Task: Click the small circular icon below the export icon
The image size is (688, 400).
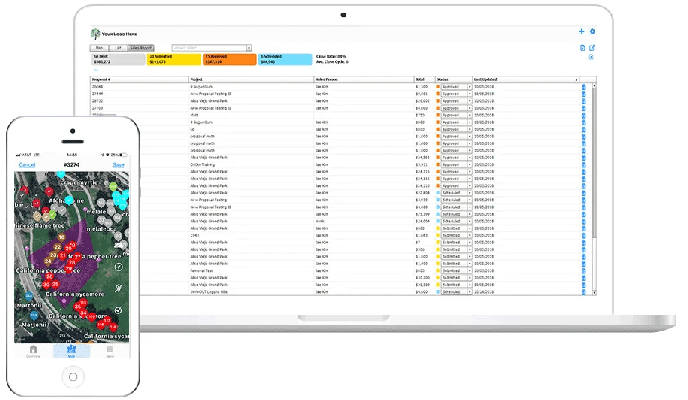Action: pyautogui.click(x=591, y=57)
